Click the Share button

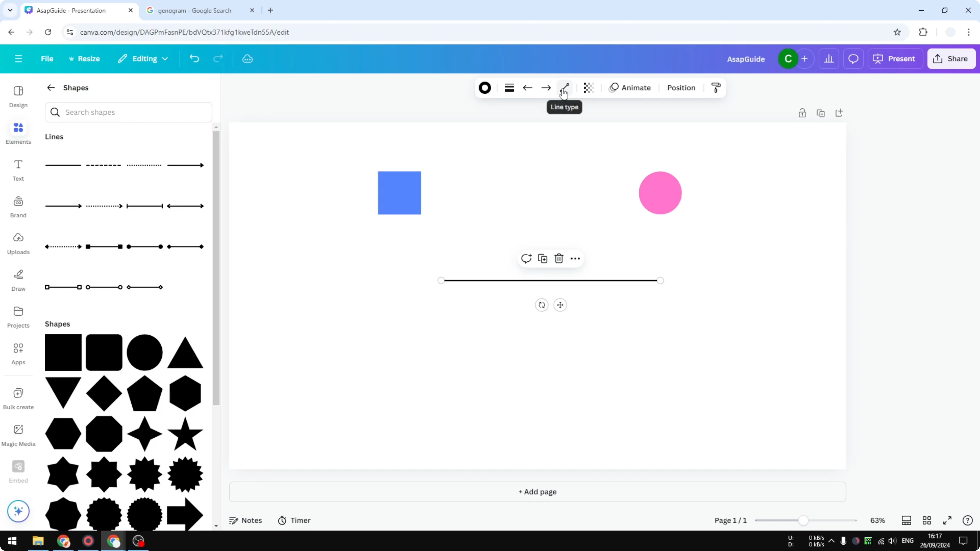[952, 59]
